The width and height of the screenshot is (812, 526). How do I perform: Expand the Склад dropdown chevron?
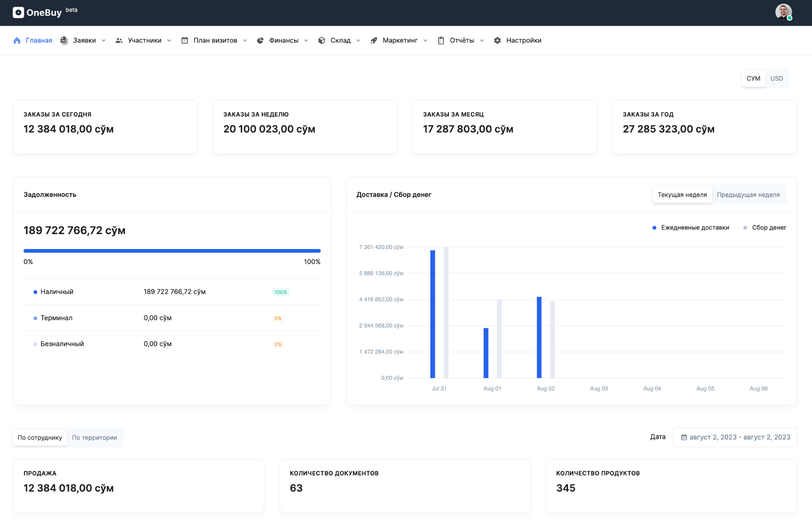pyautogui.click(x=358, y=41)
